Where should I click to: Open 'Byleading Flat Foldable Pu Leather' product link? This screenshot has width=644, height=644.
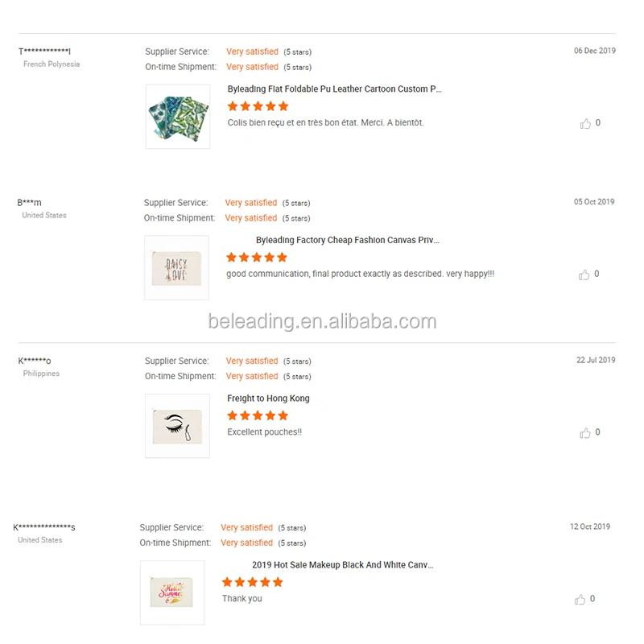pos(334,89)
